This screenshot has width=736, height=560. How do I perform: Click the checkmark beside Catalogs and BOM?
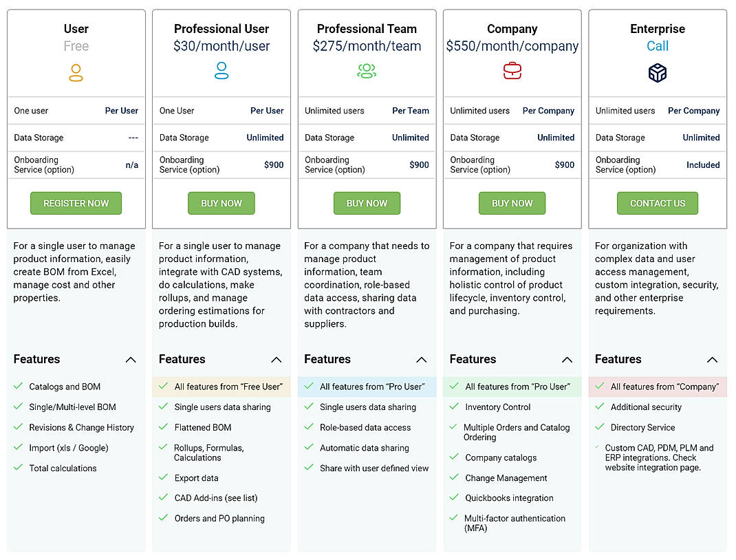[19, 387]
